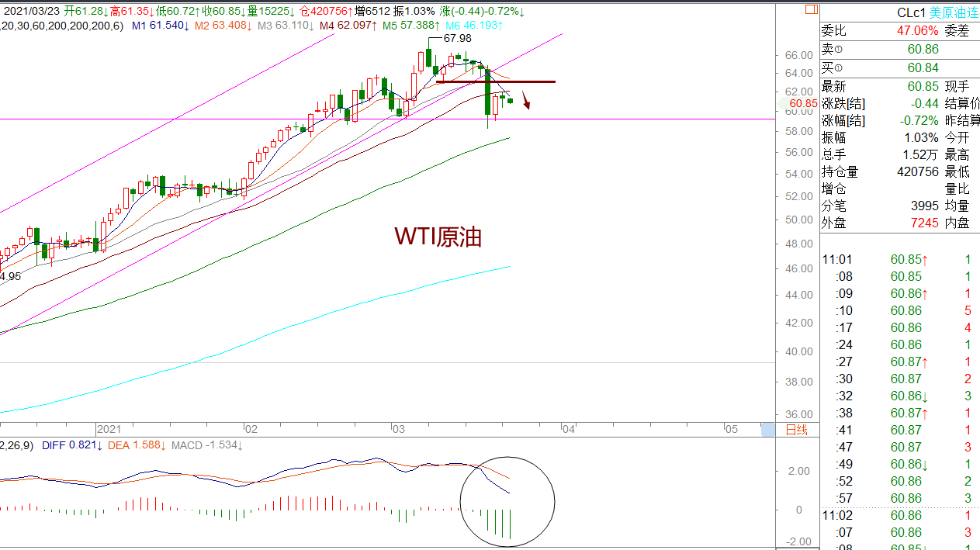
Task: Click the M2 63.408 moving average label
Action: pos(223,26)
